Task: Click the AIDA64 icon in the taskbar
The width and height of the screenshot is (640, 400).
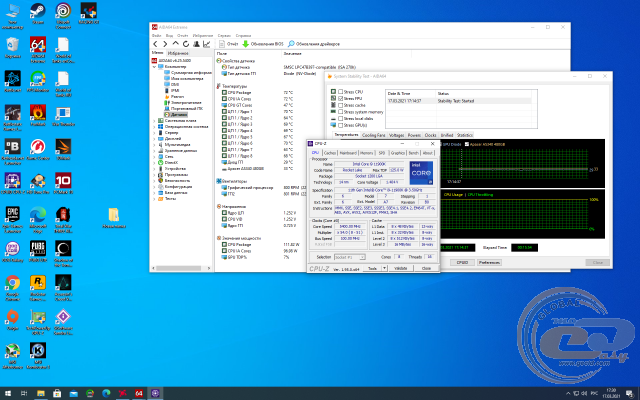Action: tap(139, 393)
